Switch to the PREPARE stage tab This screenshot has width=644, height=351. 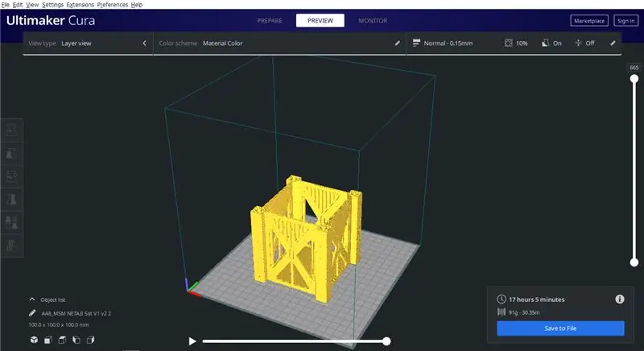tap(270, 20)
